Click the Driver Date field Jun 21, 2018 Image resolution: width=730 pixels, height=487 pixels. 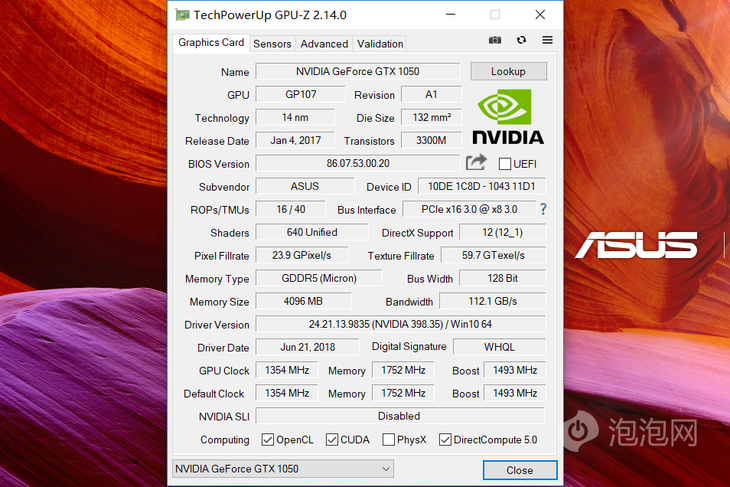point(307,347)
